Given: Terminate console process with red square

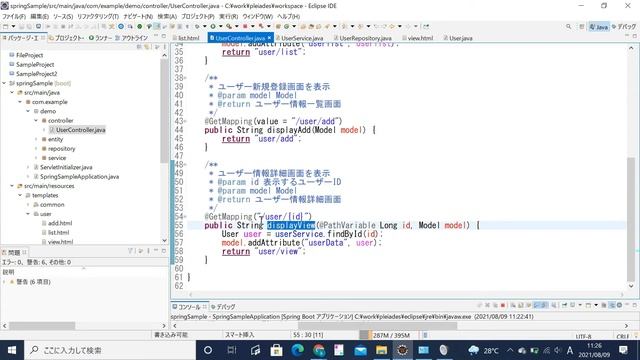Looking at the screenshot, I should 503,305.
